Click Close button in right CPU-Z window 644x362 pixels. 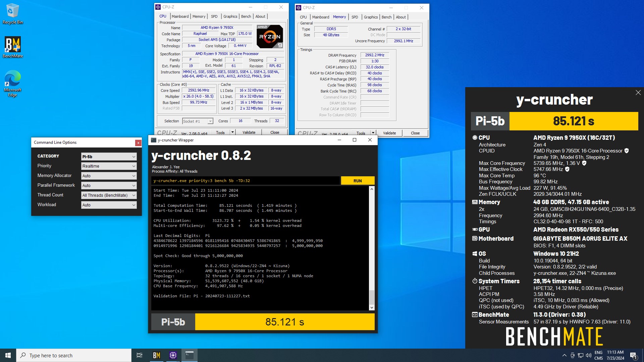(415, 133)
